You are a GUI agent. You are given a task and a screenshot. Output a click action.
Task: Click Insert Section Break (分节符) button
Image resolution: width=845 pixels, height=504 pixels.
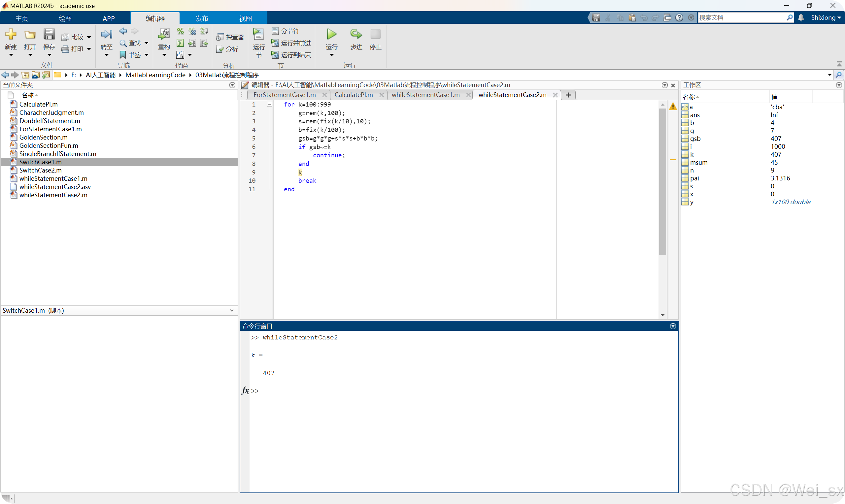[x=286, y=31]
